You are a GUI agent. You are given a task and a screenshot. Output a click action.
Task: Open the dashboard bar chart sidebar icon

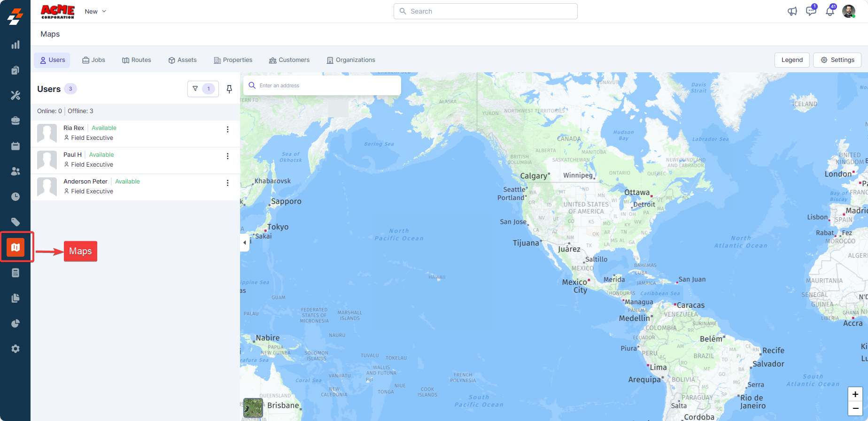point(15,45)
